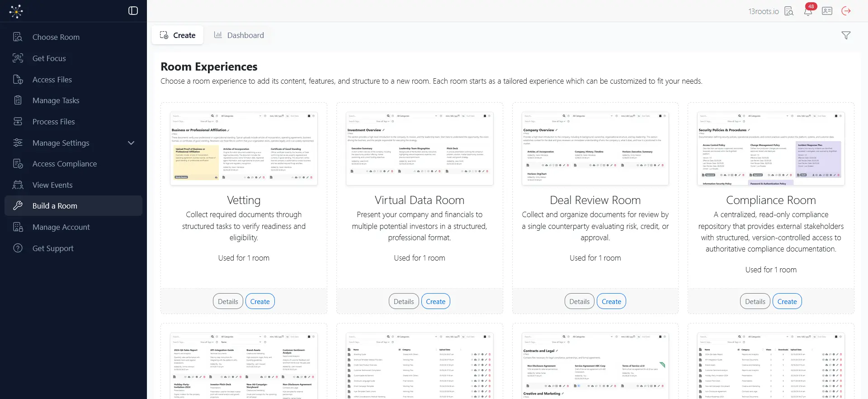868x399 pixels.
Task: Open the room search icon next to 13roots.io
Action: pyautogui.click(x=789, y=11)
